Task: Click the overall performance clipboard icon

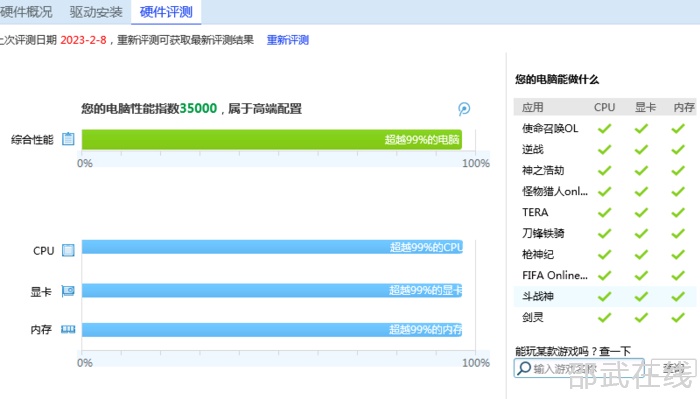Action: [x=68, y=139]
